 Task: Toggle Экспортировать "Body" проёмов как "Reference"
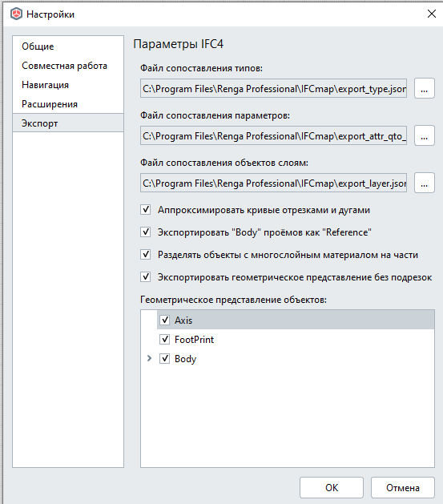(x=146, y=232)
